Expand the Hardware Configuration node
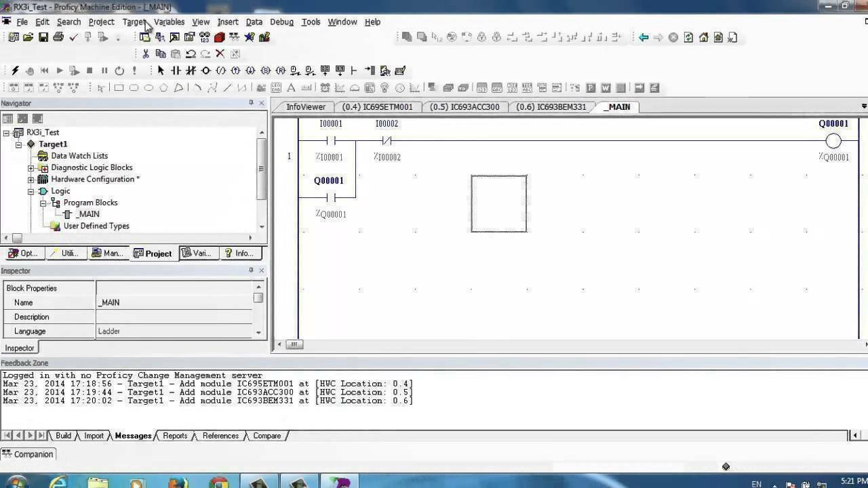This screenshot has width=868, height=488. point(31,179)
